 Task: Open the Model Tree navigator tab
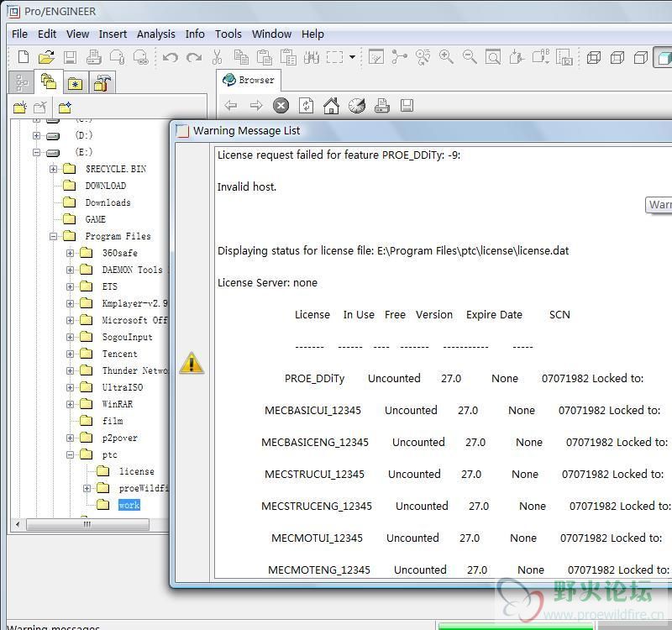pyautogui.click(x=22, y=82)
